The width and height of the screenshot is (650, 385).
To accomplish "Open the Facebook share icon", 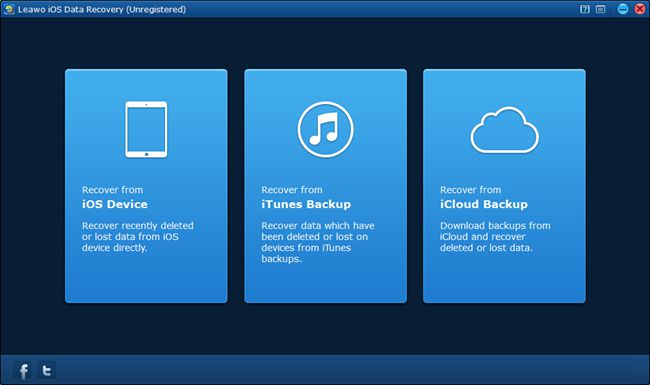I will pyautogui.click(x=23, y=370).
